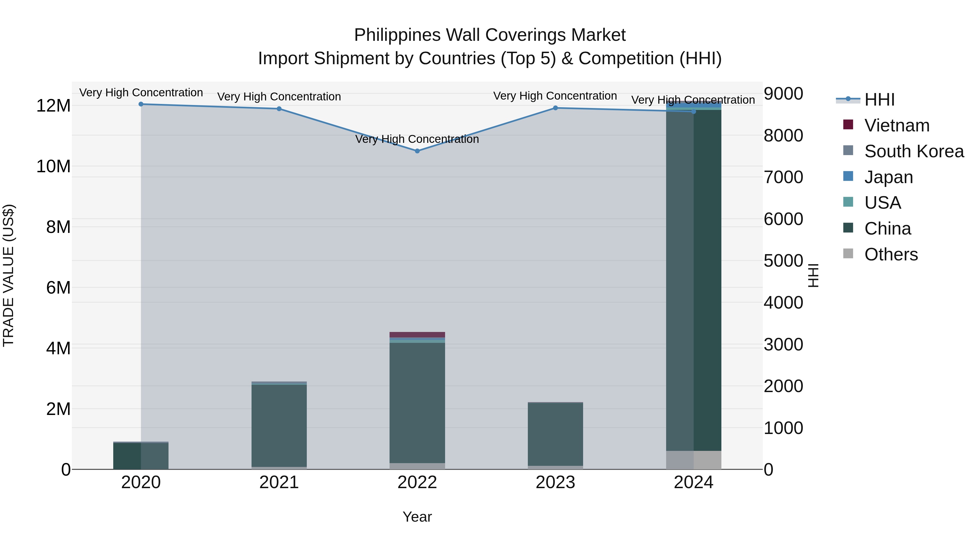980x551 pixels.
Task: Toggle the HHI line legend entry
Action: (865, 100)
